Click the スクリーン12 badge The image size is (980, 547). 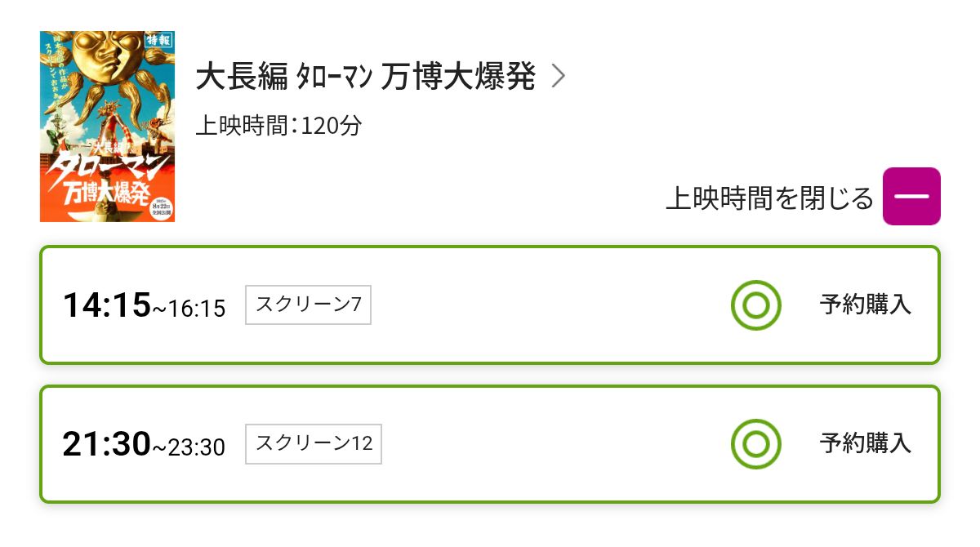[314, 443]
